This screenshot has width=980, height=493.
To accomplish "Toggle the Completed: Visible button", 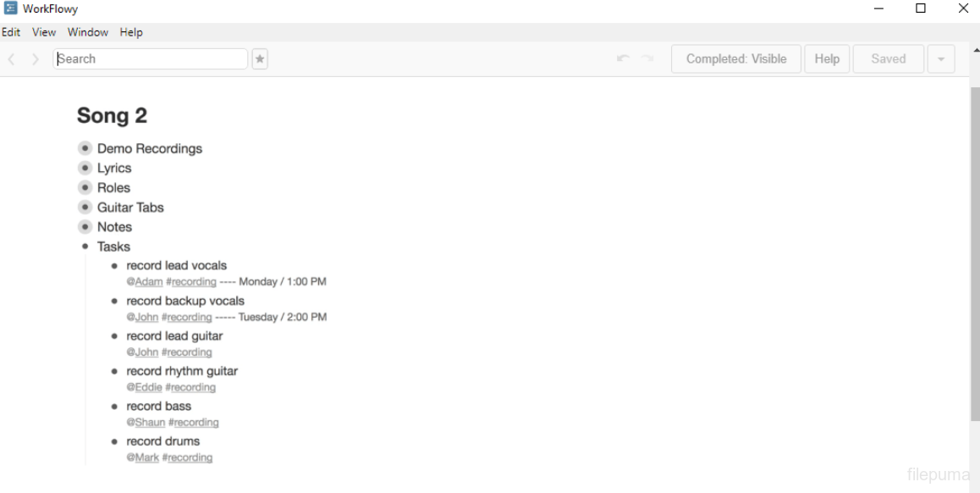I will pyautogui.click(x=735, y=59).
